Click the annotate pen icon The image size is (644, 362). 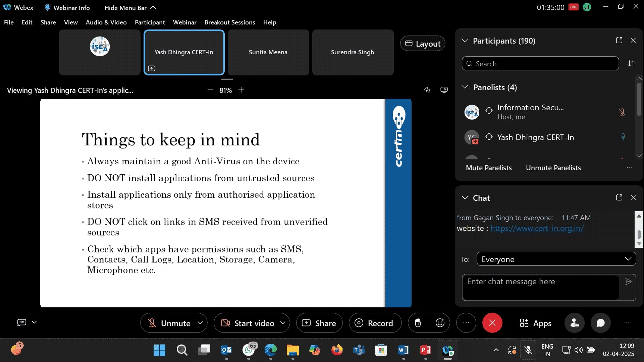[x=427, y=90]
